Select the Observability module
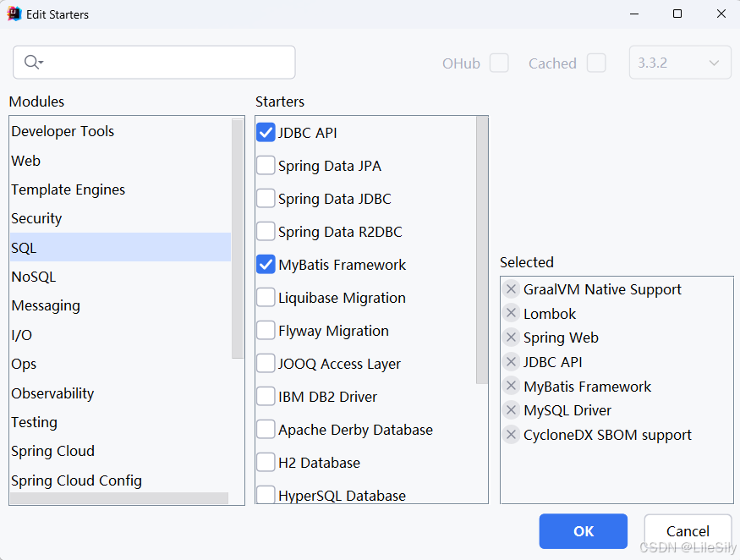The height and width of the screenshot is (560, 740). (120, 393)
